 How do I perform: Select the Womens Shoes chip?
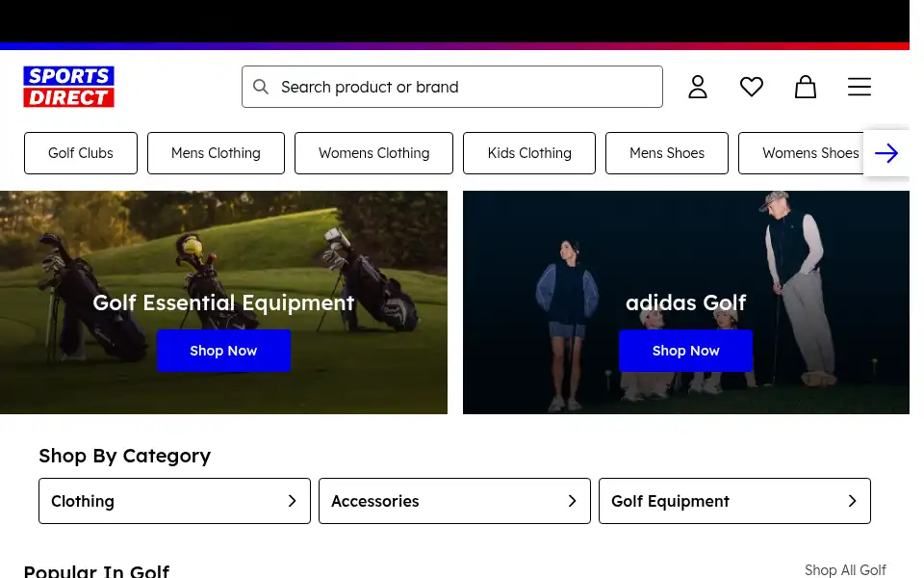[802, 153]
